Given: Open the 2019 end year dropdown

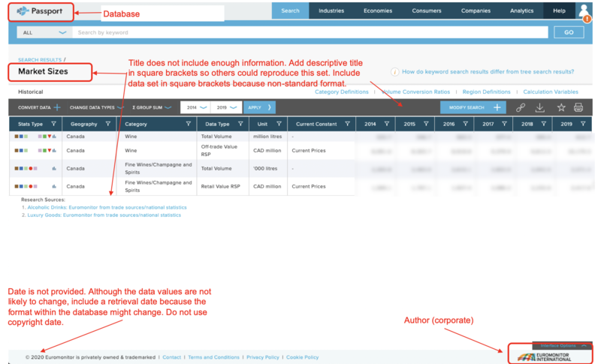Looking at the screenshot, I should (x=226, y=107).
